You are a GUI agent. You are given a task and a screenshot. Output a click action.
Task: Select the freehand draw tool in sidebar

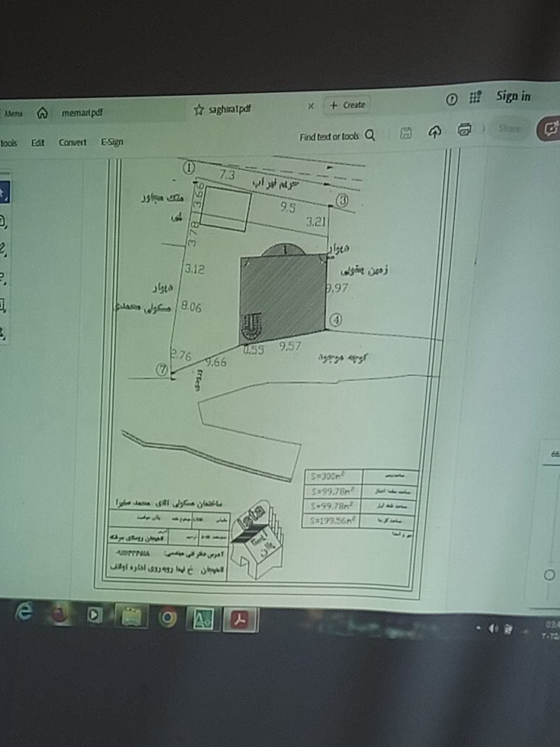click(x=3, y=277)
